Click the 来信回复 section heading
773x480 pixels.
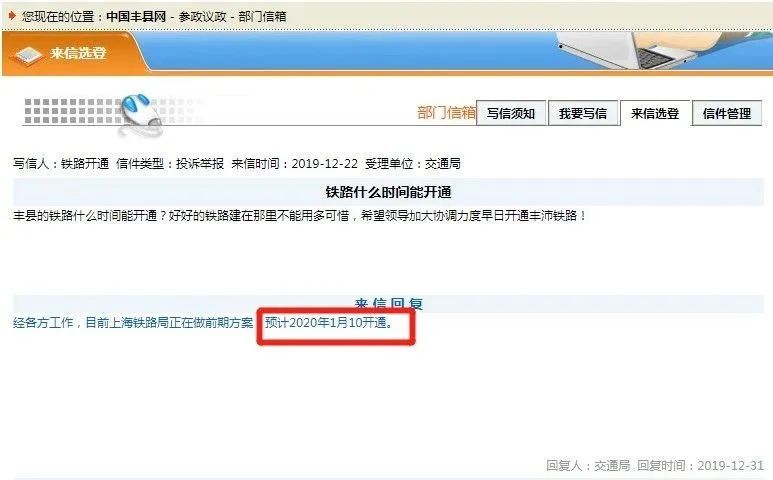[388, 304]
